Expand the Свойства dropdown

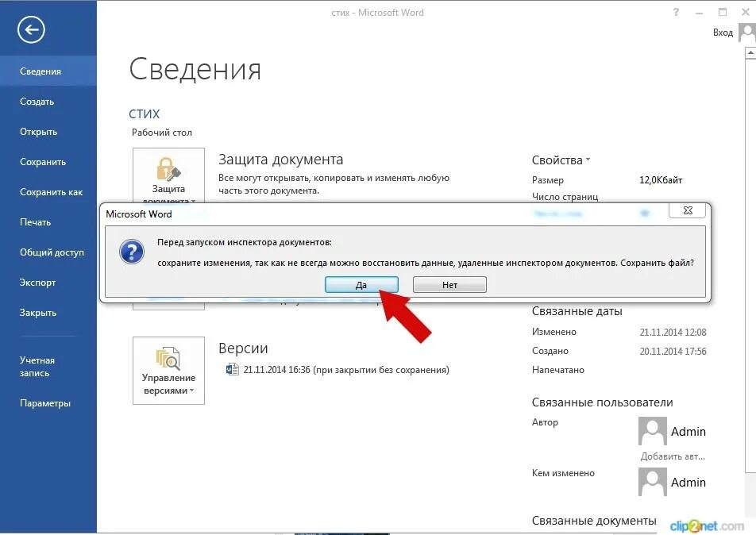561,160
